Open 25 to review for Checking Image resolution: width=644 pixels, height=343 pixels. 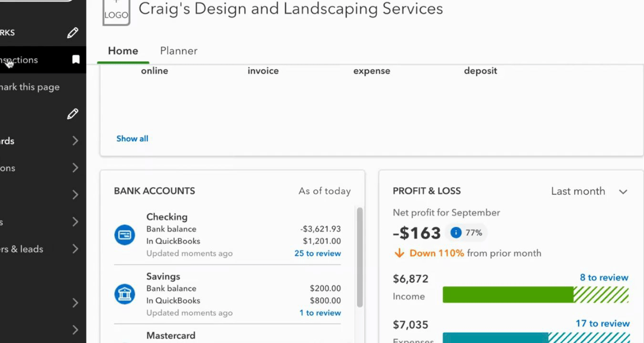tap(317, 253)
